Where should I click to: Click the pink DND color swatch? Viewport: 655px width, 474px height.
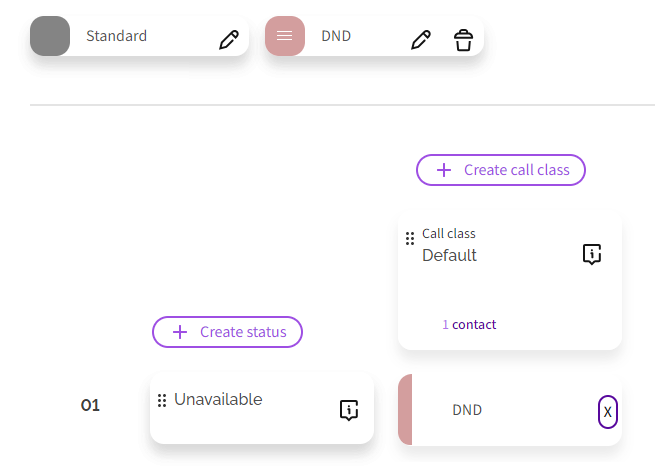pyautogui.click(x=285, y=37)
